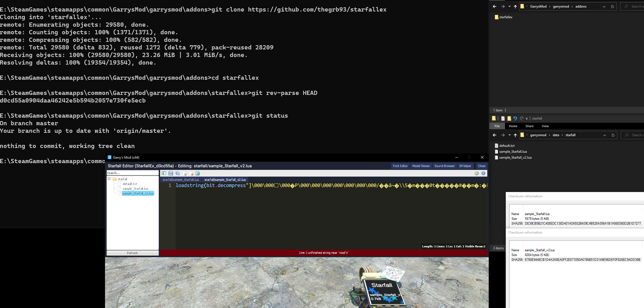The width and height of the screenshot is (644, 308).
Task: Delete the file using the red minus icon
Action: point(191,173)
